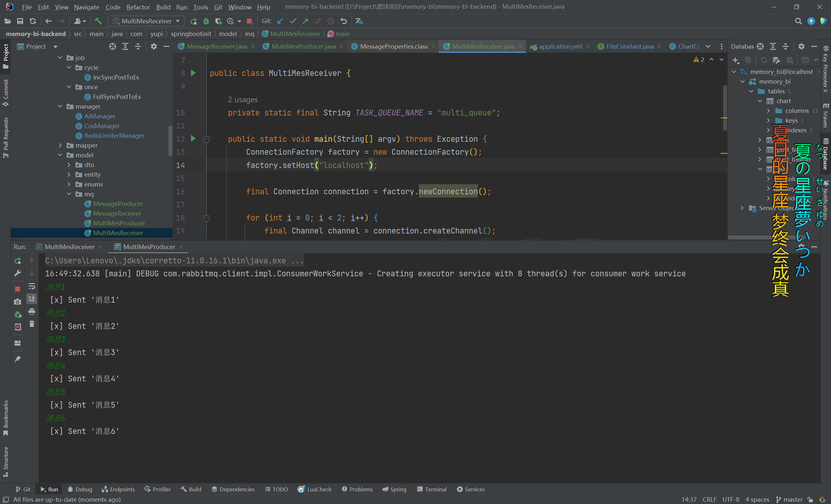Stop the running process in toolbar

[250, 21]
